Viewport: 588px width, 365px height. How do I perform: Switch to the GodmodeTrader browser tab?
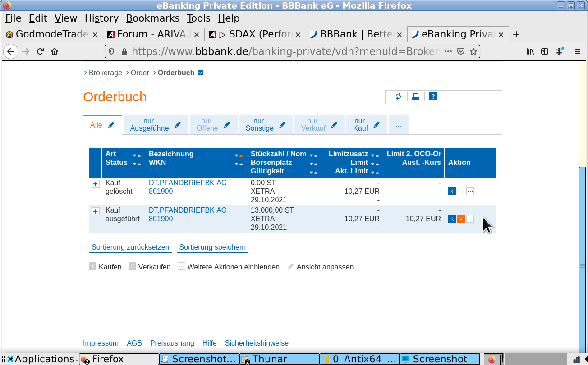click(x=52, y=34)
